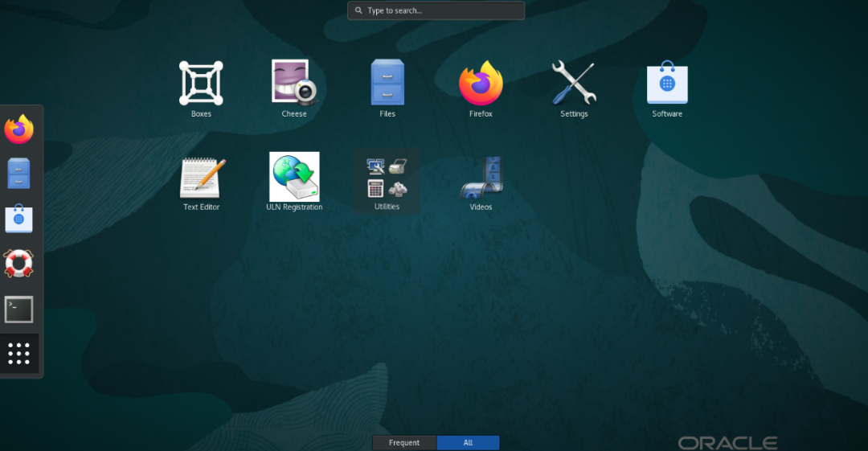Image resolution: width=868 pixels, height=451 pixels.
Task: Launch the Videos application
Action: click(481, 178)
